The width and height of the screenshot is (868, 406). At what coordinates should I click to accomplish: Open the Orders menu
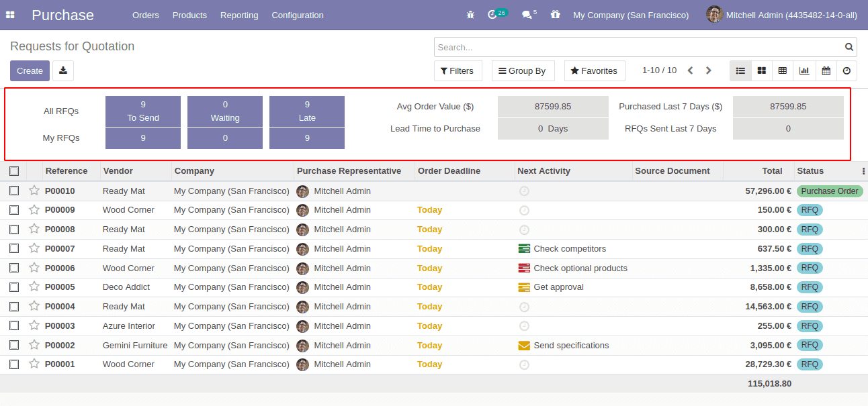[146, 15]
